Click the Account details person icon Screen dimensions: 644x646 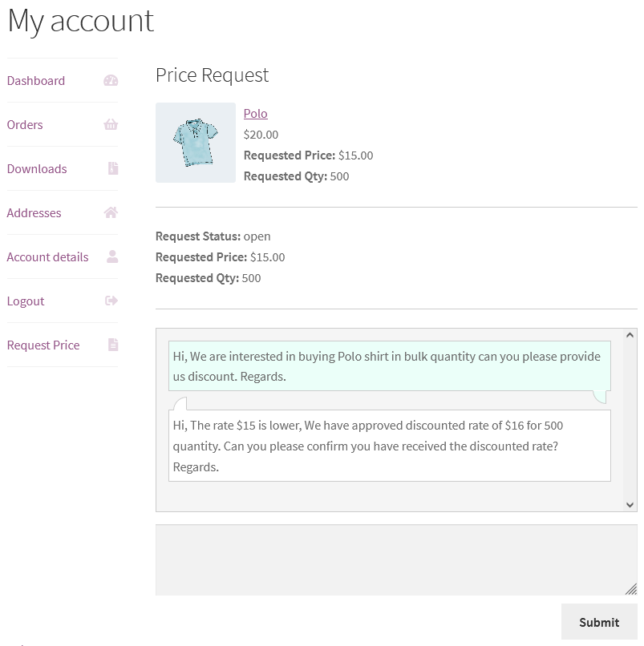point(114,256)
